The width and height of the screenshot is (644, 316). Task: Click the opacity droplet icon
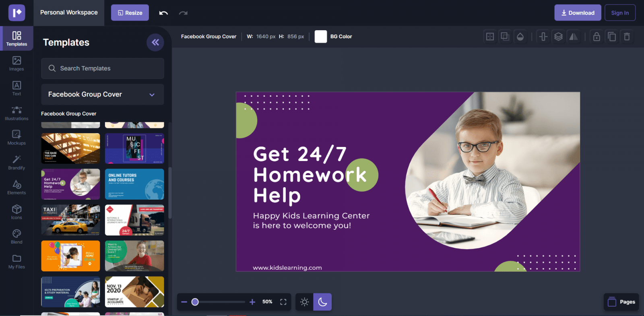pyautogui.click(x=520, y=37)
